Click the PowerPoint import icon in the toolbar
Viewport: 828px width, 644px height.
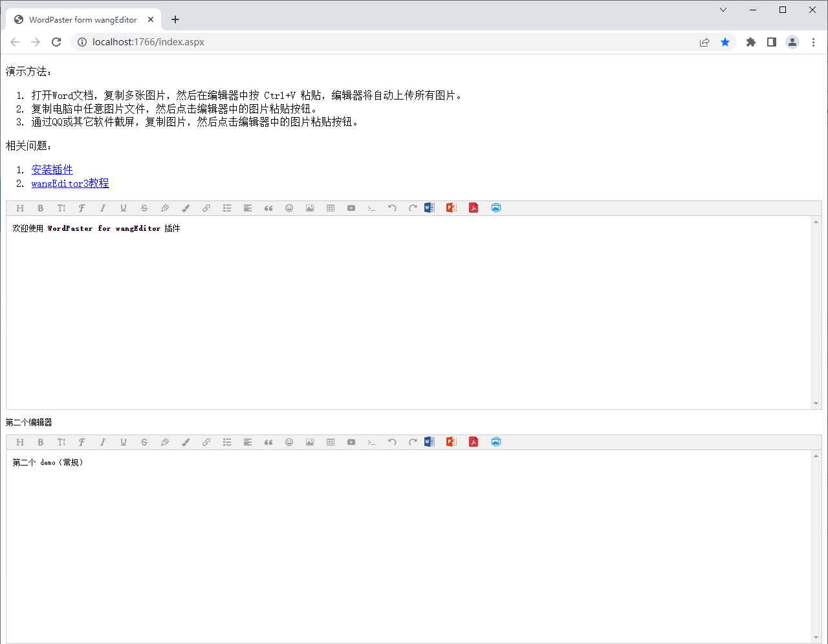(x=451, y=208)
